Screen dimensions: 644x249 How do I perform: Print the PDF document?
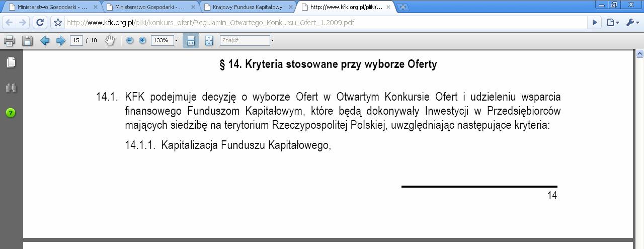9,41
